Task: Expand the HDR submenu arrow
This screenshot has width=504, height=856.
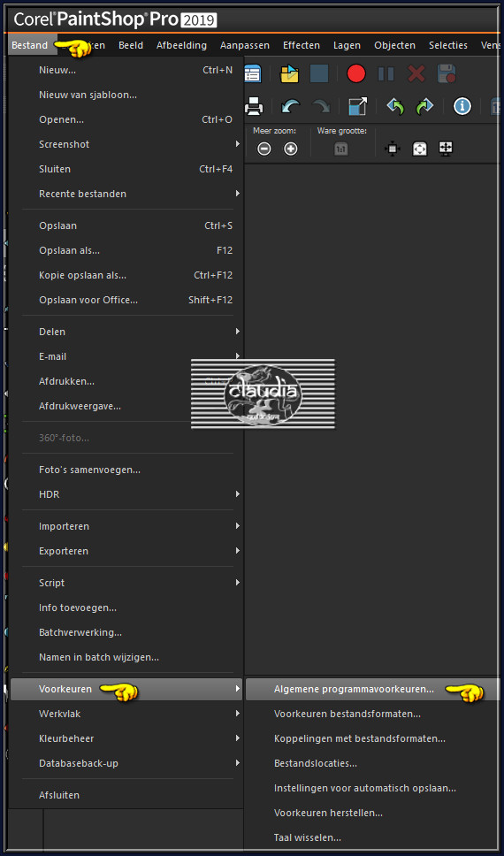Action: point(238,494)
